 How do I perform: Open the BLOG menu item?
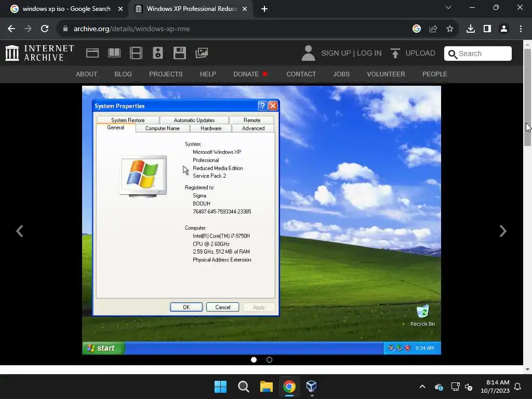coord(123,74)
